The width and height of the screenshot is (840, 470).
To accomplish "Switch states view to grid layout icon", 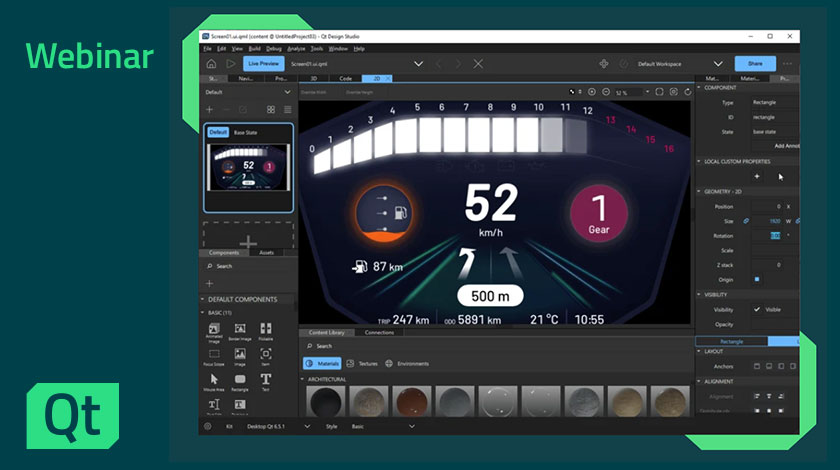I will pos(270,109).
